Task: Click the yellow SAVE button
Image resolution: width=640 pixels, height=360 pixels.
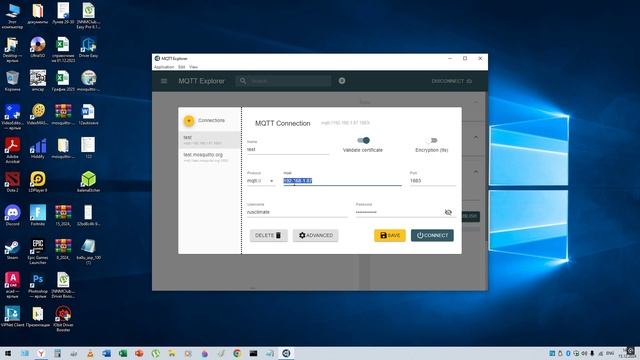Action: tap(390, 236)
